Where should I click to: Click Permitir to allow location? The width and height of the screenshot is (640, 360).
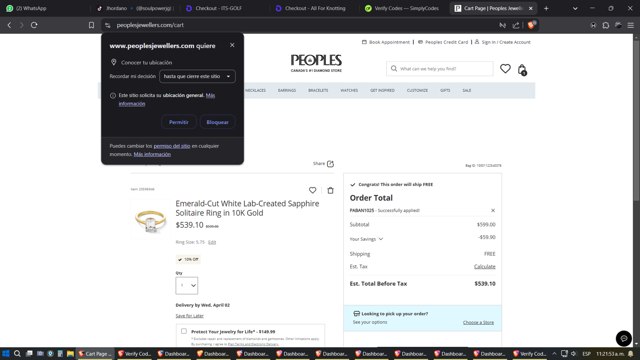[x=179, y=122]
